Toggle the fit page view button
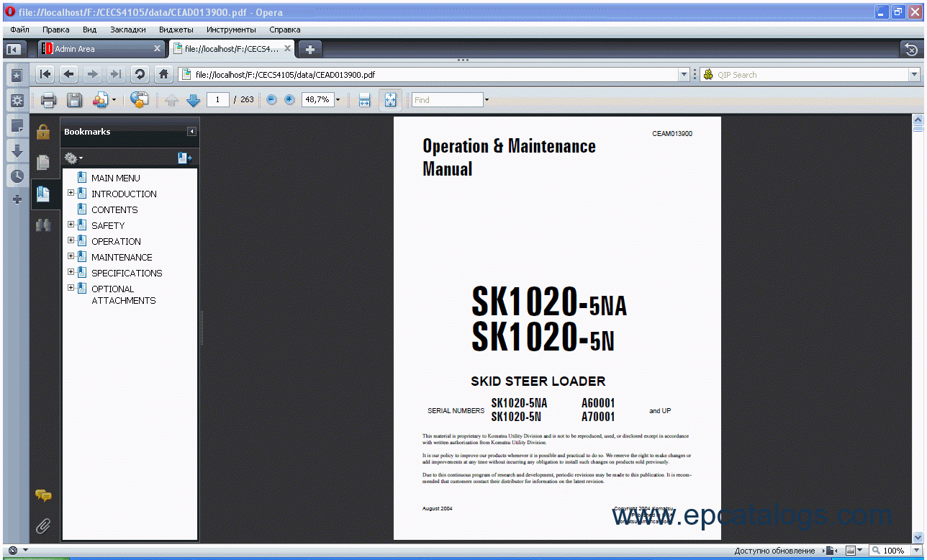Viewport: 927px width, 560px height. (390, 100)
